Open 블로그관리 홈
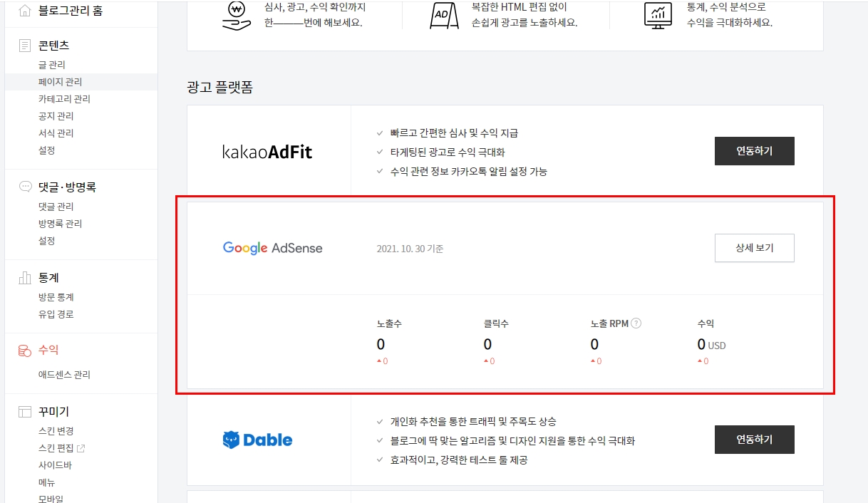868x503 pixels. tap(71, 11)
